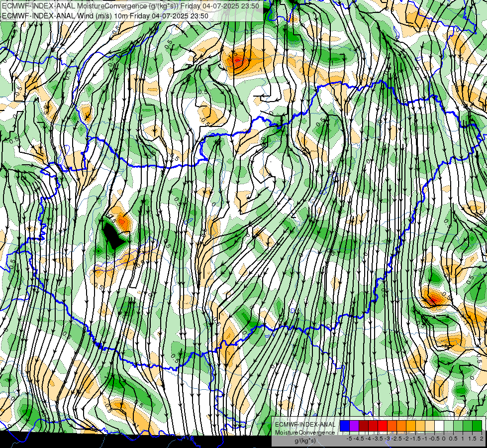Select the red swatch between -4 and -3.5

(373, 426)
